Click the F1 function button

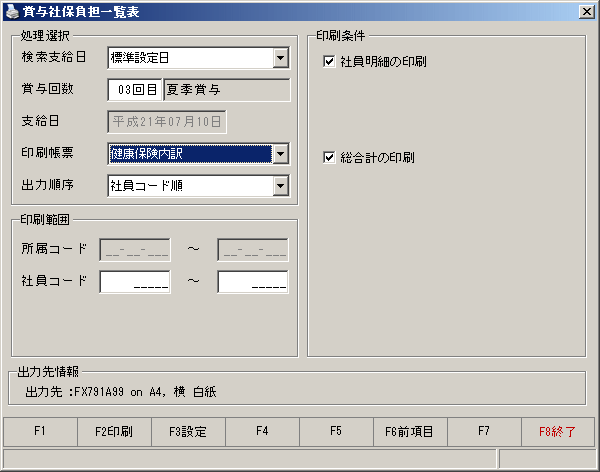coord(40,432)
